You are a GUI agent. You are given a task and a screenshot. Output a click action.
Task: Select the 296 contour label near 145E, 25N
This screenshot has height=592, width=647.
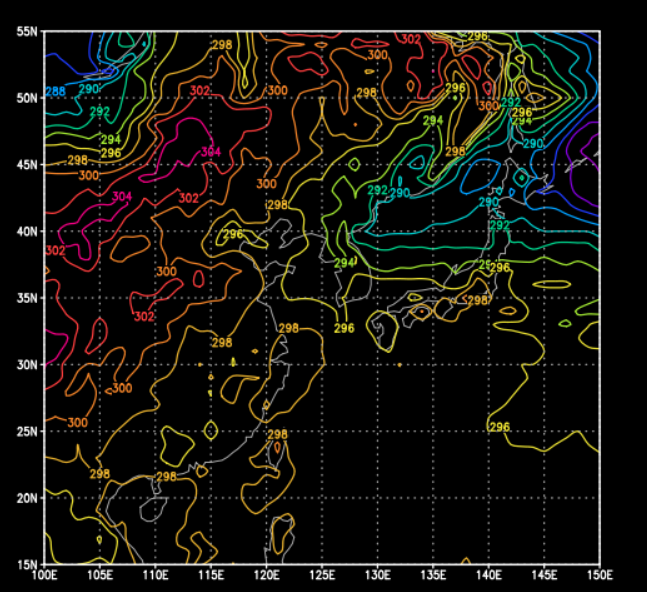(500, 427)
